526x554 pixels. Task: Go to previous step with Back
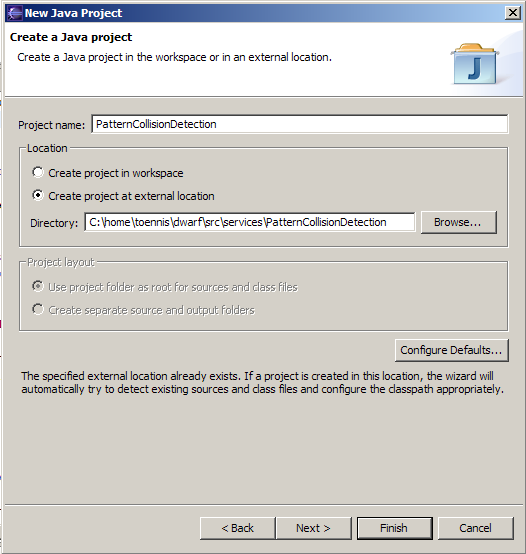237,528
